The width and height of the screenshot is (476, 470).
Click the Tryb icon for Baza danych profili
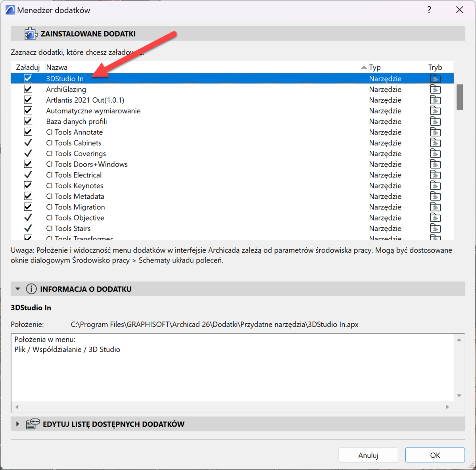(435, 121)
